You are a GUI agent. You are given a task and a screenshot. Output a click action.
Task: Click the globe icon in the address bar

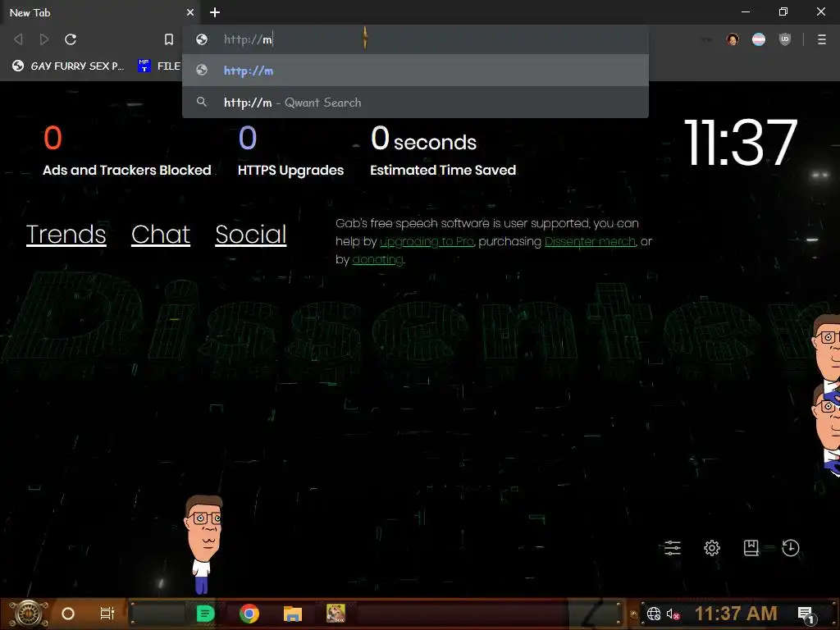202,39
